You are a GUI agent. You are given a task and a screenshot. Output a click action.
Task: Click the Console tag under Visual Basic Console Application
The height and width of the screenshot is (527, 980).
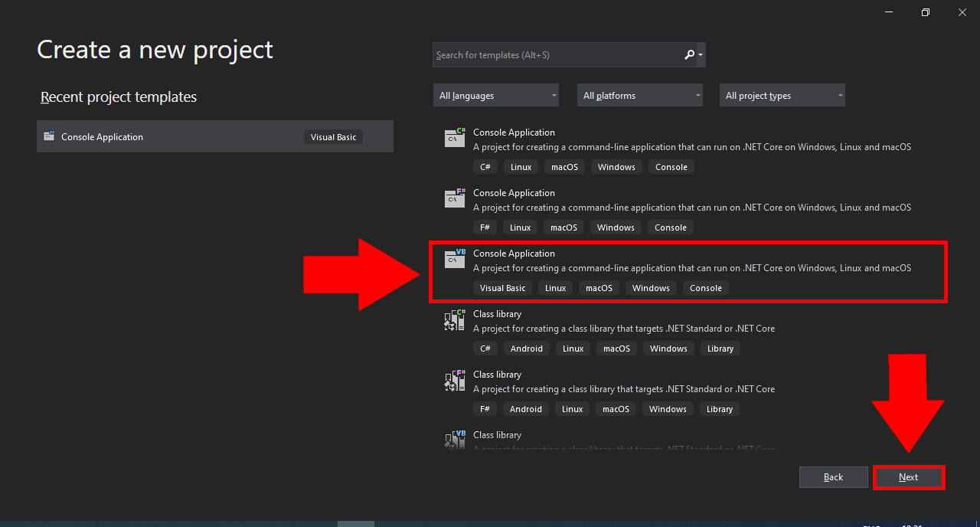(706, 288)
